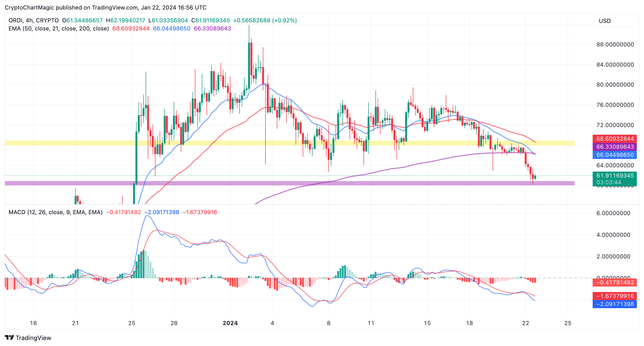Click MACD legend histogram value -0.41791482
644x346 pixels.
[124, 212]
